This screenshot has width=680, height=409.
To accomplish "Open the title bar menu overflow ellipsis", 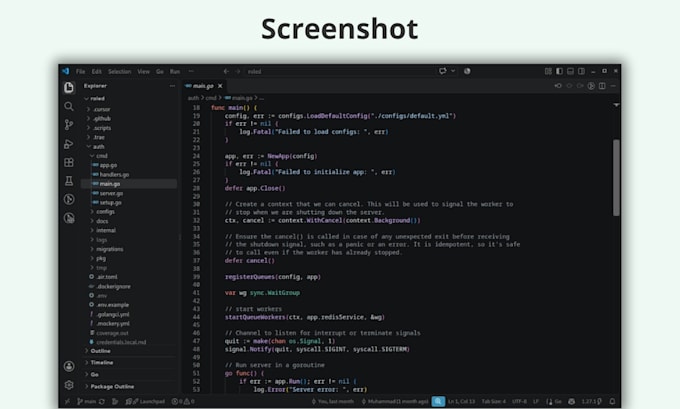I will click(191, 71).
